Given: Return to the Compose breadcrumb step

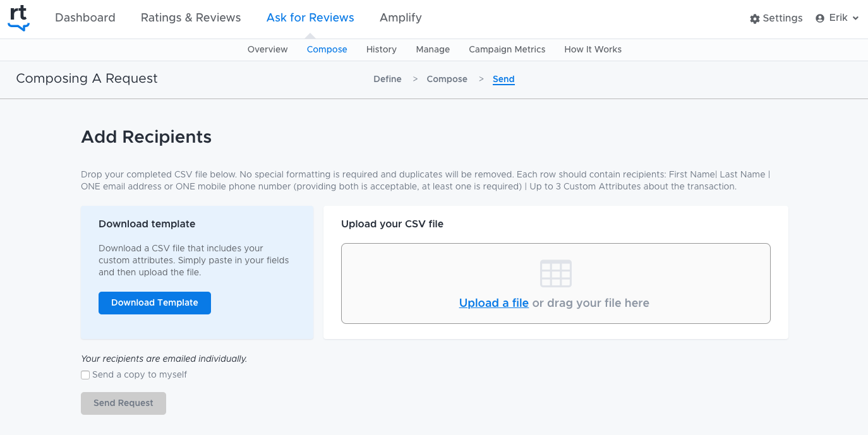Looking at the screenshot, I should (447, 79).
